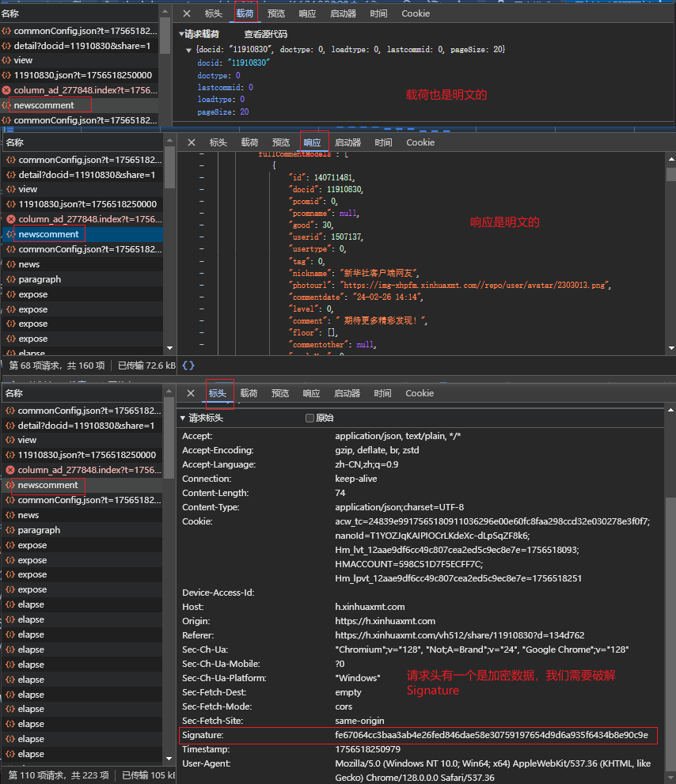This screenshot has width=676, height=784.
Task: Switch to 时间 tab in the middle panel
Action: [383, 142]
